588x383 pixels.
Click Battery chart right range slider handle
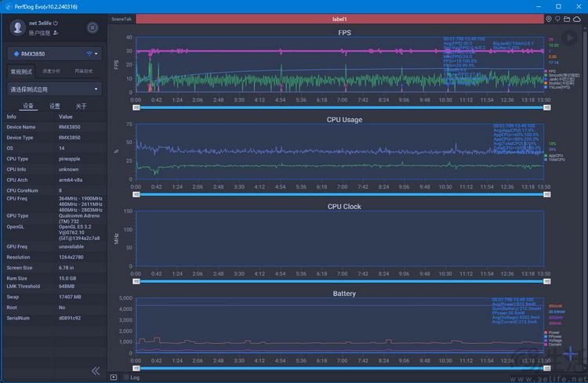547,368
